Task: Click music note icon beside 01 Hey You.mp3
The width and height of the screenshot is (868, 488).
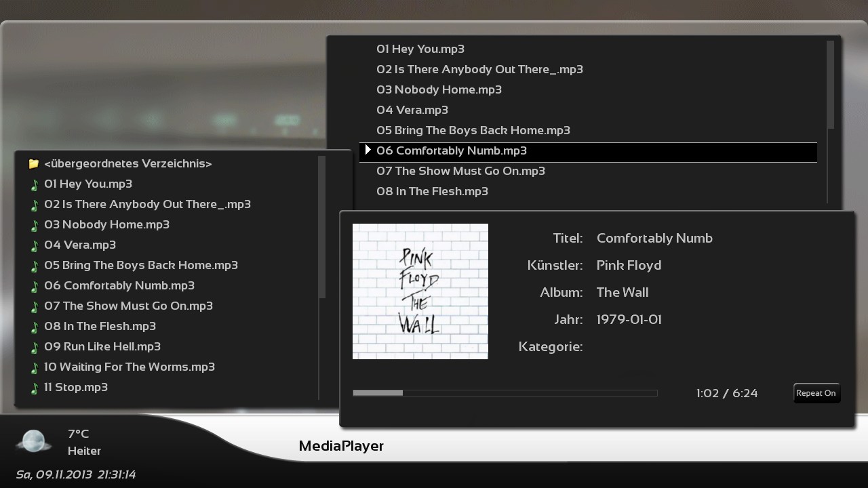Action: (34, 184)
